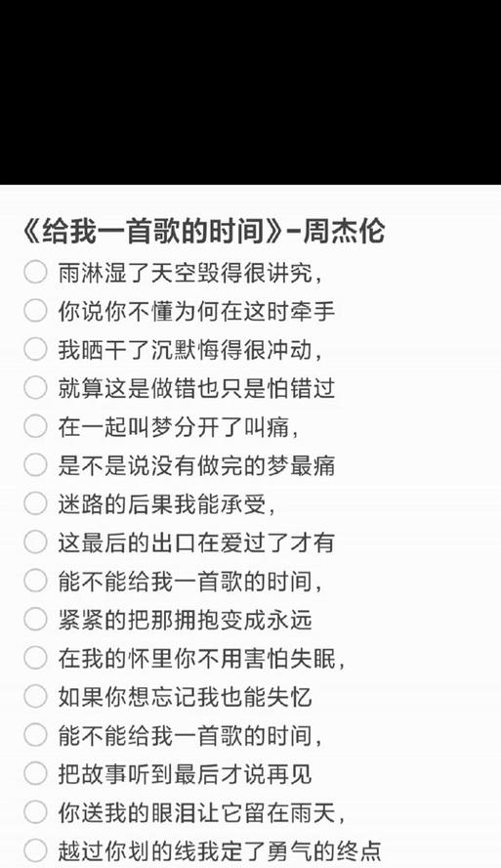This screenshot has width=501, height=868.
Task: Click the text 这最后的出口在爱过了才有
Action: click(x=197, y=542)
